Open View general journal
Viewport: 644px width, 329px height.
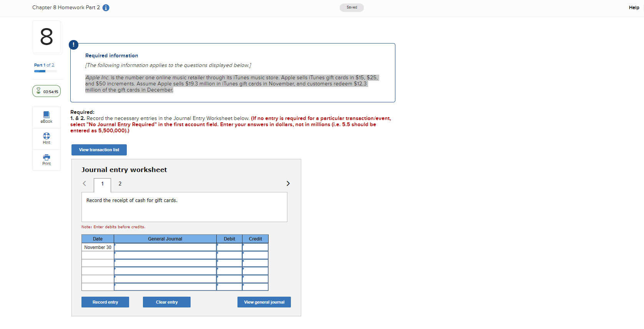pos(264,302)
